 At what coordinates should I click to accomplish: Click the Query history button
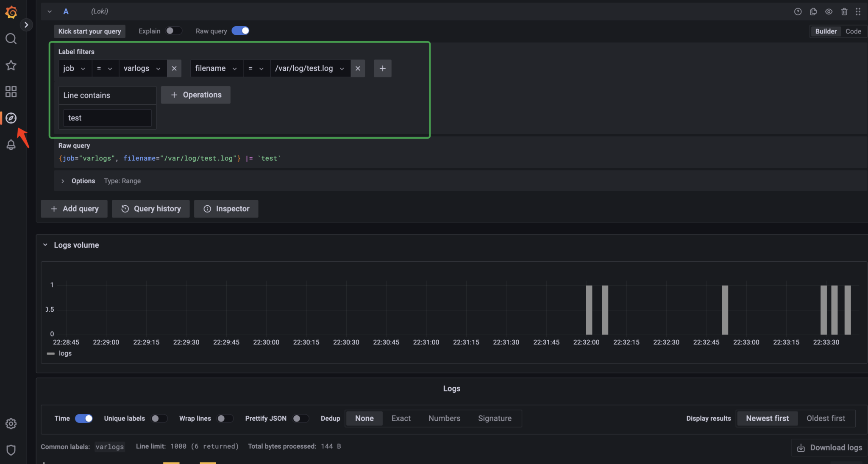click(151, 209)
